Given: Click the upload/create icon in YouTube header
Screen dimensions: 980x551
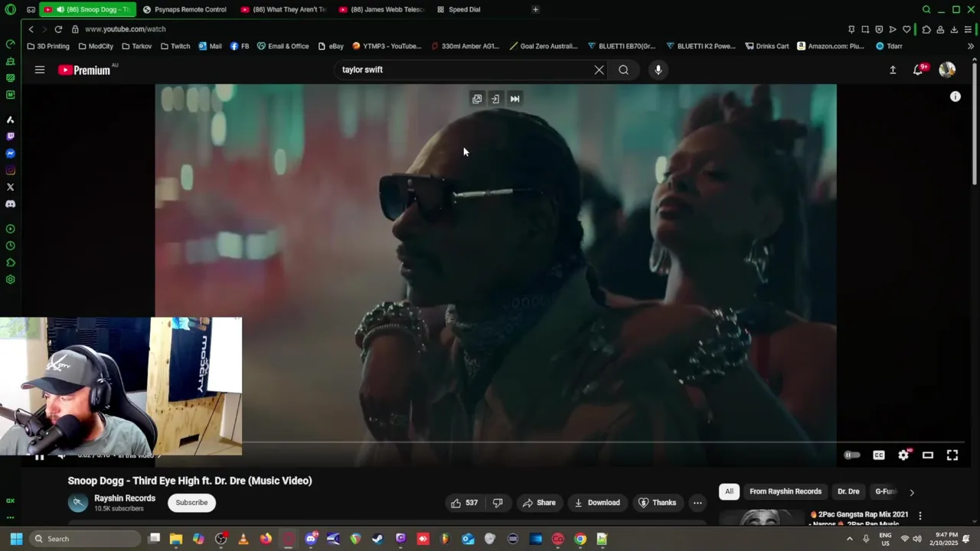Looking at the screenshot, I should pos(892,70).
